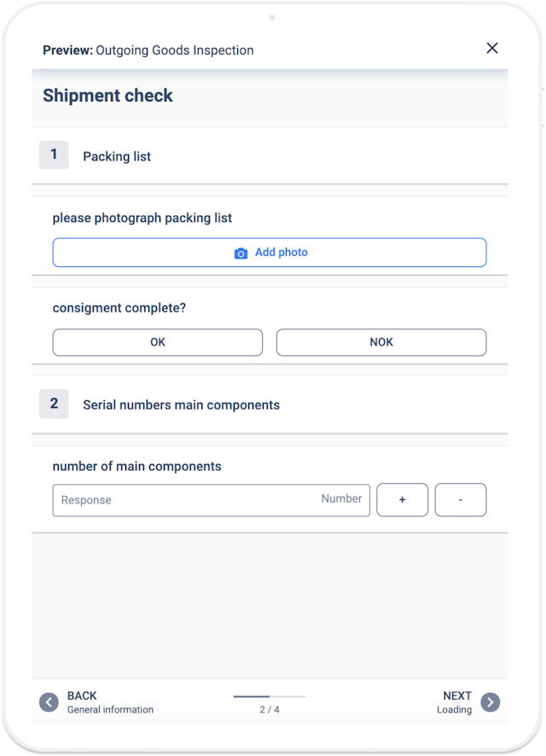Click the page progress bar

[270, 696]
